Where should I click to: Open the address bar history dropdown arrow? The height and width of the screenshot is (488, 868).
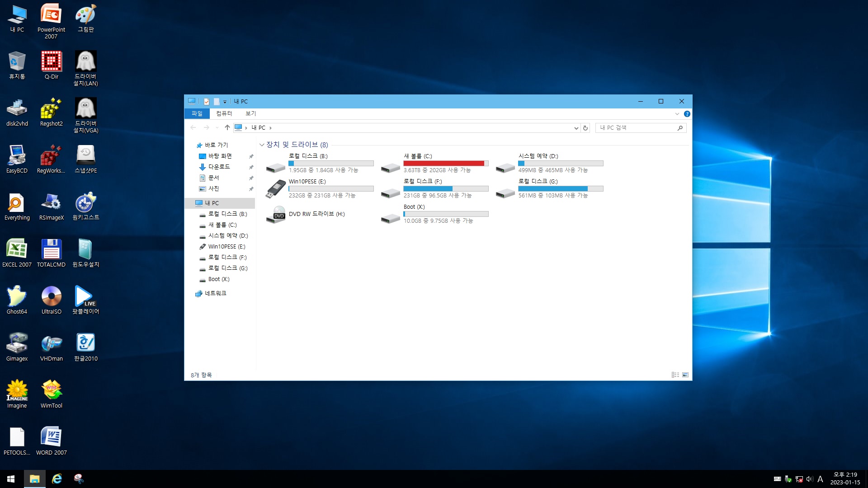[x=576, y=128]
